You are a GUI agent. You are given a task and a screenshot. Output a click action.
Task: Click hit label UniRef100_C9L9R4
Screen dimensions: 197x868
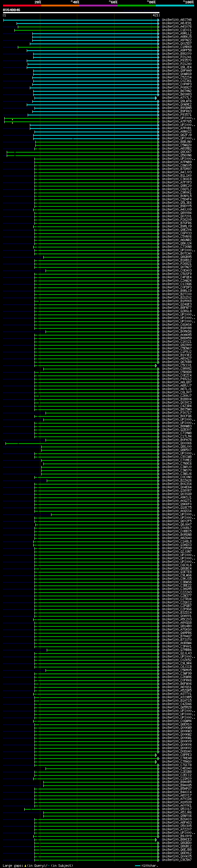(x=177, y=663)
